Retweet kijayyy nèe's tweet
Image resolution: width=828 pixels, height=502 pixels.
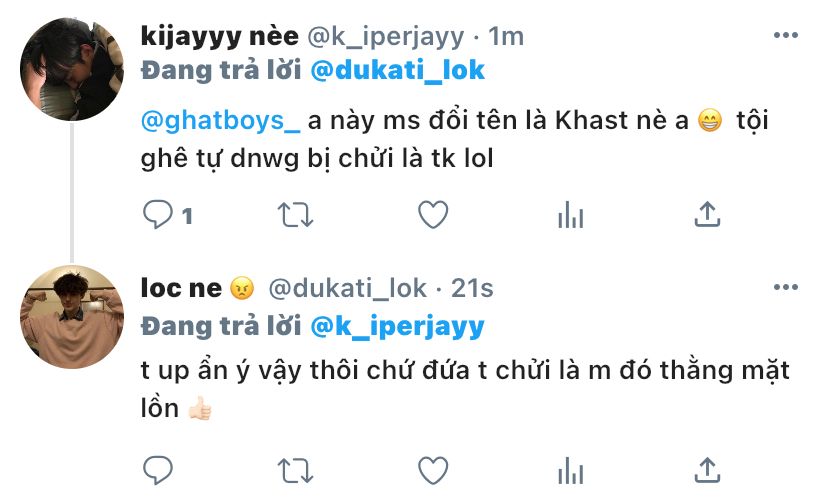tap(296, 215)
